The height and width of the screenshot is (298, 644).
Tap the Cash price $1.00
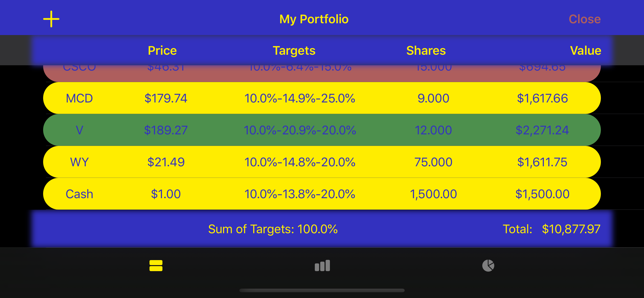[x=166, y=194]
